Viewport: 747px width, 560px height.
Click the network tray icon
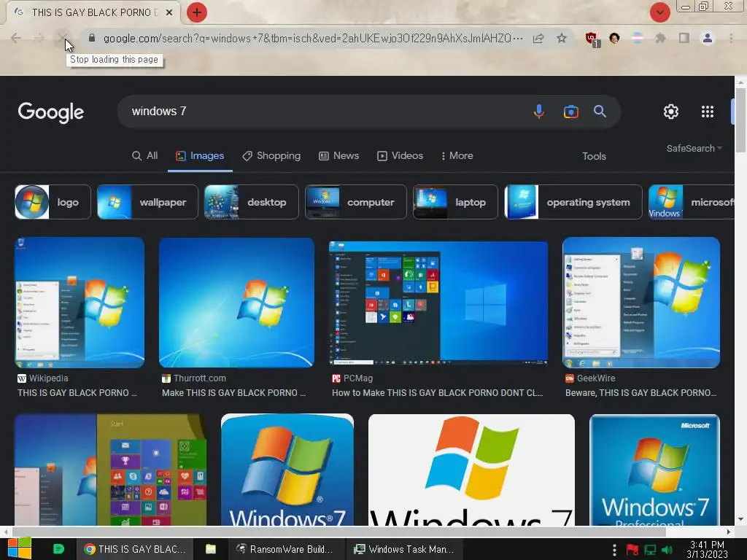[x=650, y=550]
